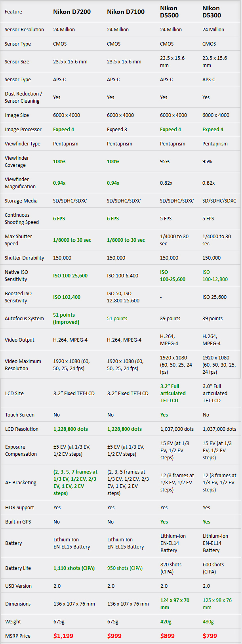Select the $799 price for D5300
The width and height of the screenshot is (242, 644).
point(210,636)
